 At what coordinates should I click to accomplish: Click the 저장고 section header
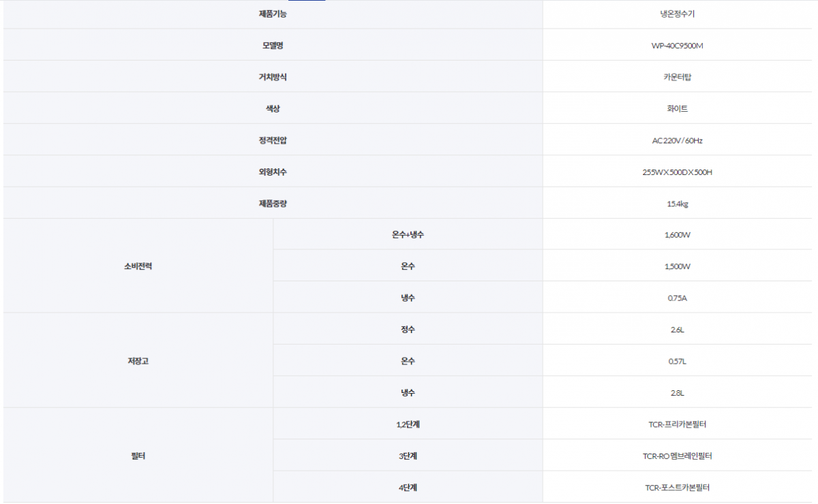click(x=136, y=360)
